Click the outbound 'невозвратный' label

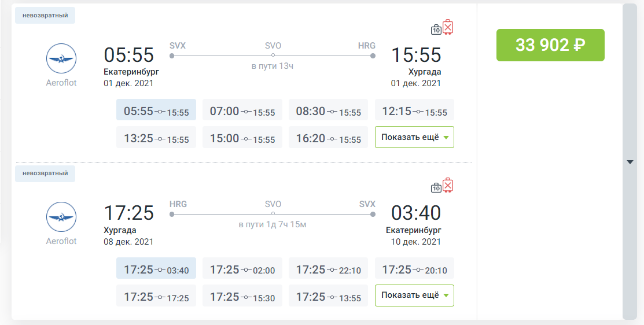coord(45,15)
